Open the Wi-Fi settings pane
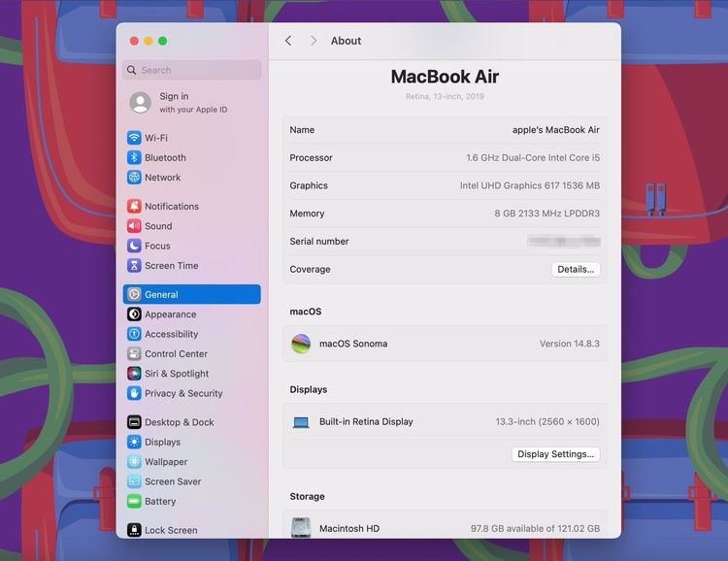 tap(192, 138)
